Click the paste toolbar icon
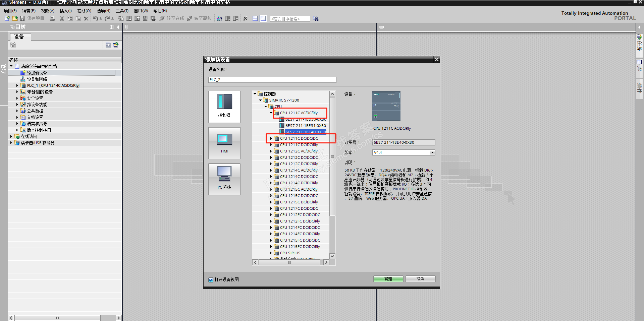Screen dimensions: 644x321 pyautogui.click(x=78, y=18)
